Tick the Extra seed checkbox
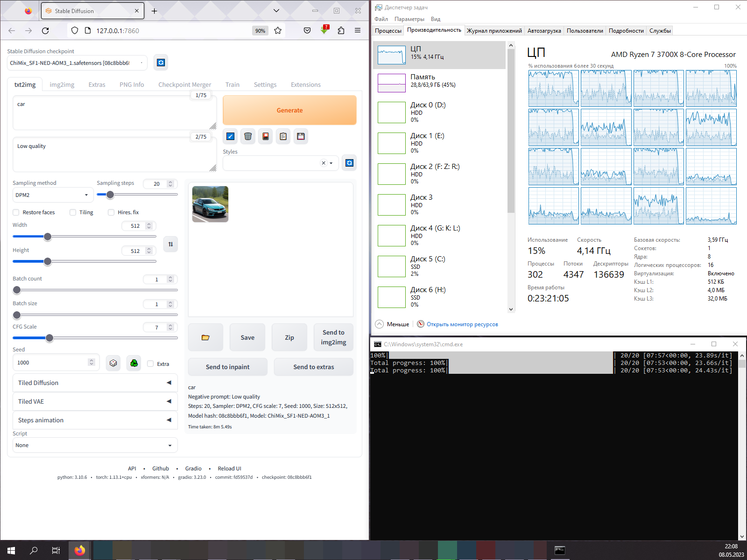 [x=150, y=364]
